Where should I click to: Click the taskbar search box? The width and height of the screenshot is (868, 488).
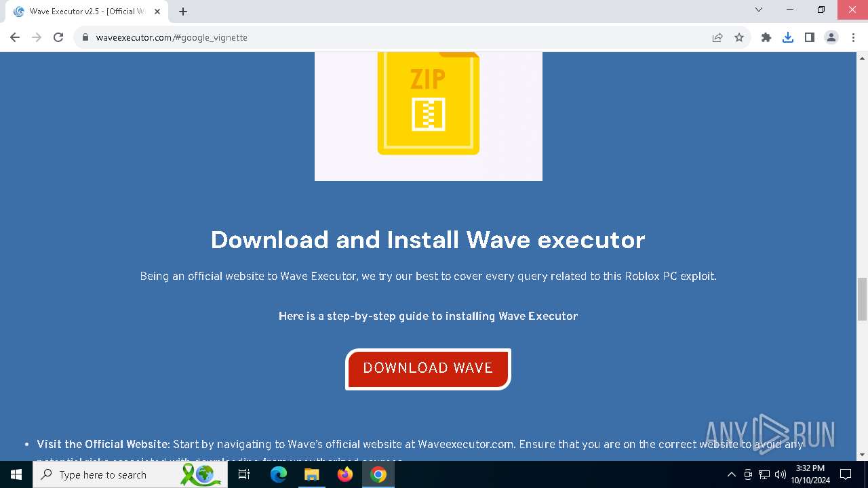130,474
